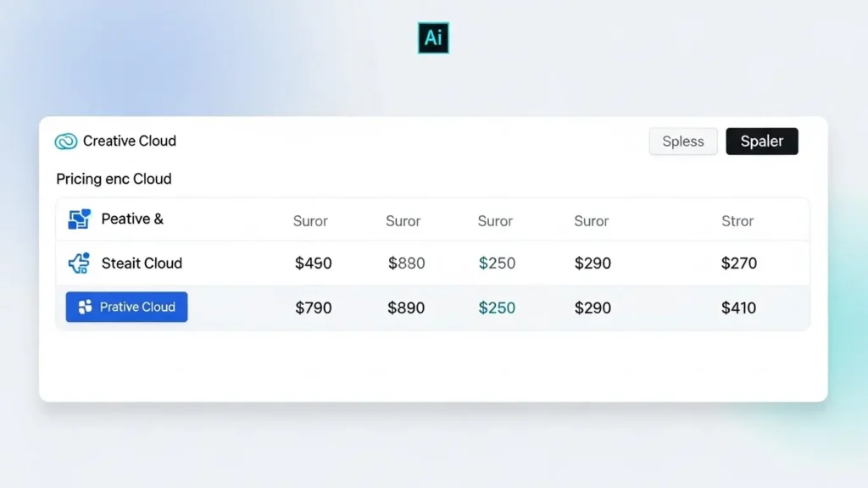Click the blue grid icon beside Peative &
The image size is (868, 488).
pyautogui.click(x=78, y=219)
